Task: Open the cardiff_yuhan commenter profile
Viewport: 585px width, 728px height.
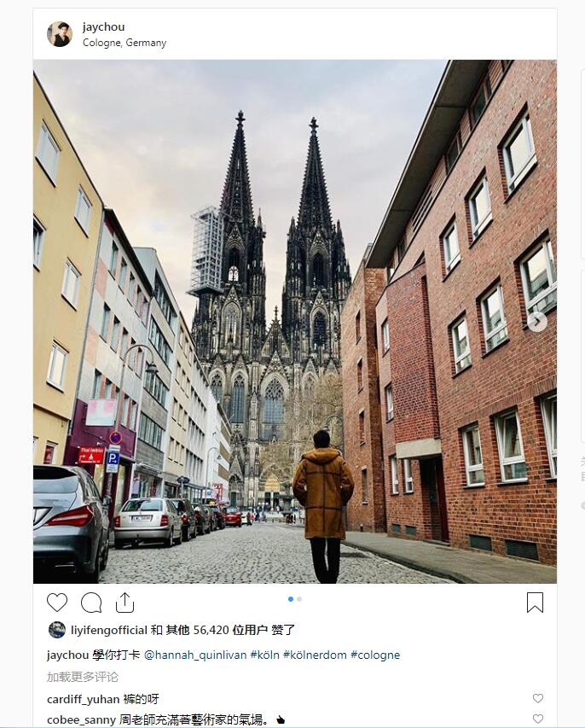Action: click(x=83, y=699)
